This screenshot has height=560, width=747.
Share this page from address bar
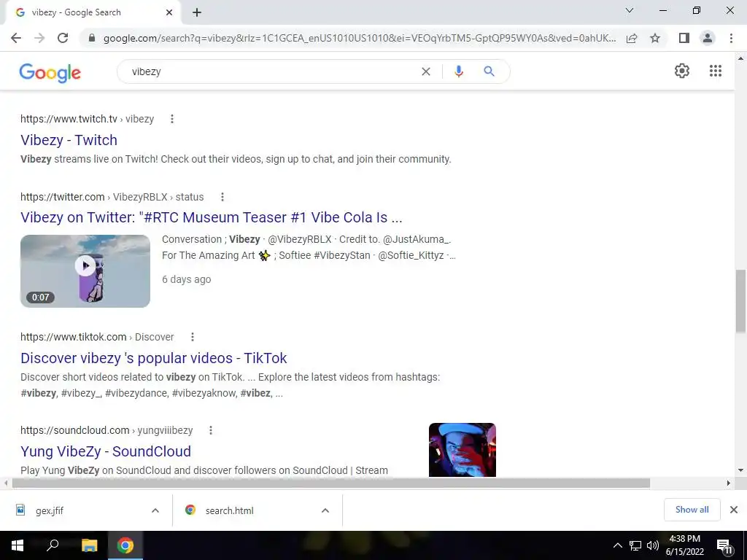(x=632, y=38)
